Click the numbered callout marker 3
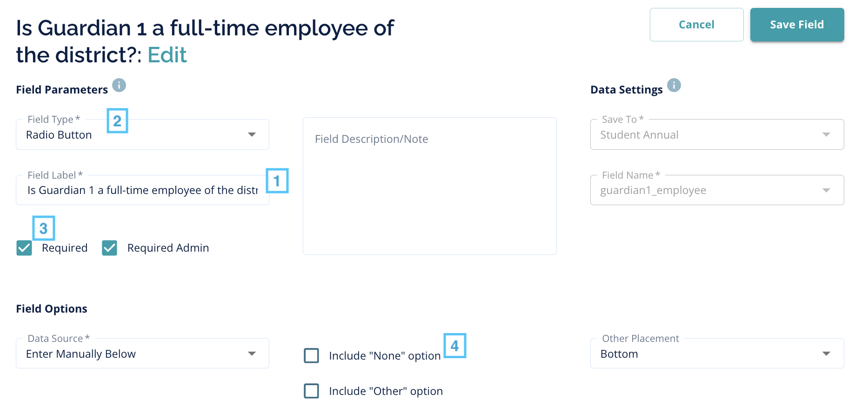The image size is (868, 414). coord(43,228)
